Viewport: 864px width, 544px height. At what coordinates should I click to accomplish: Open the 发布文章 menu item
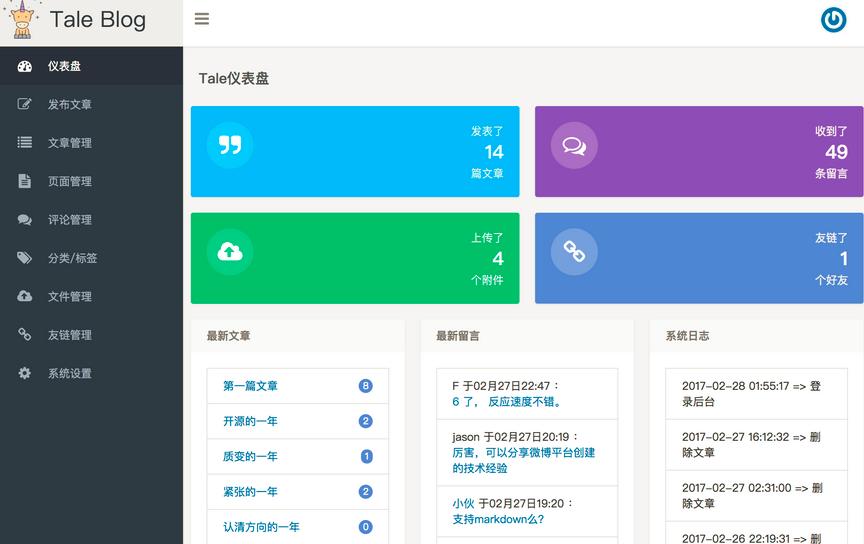point(91,104)
